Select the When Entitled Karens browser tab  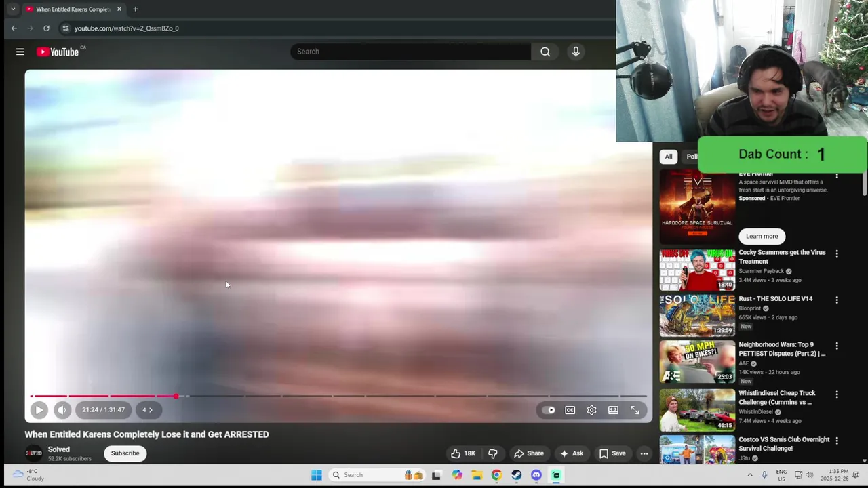tap(74, 9)
